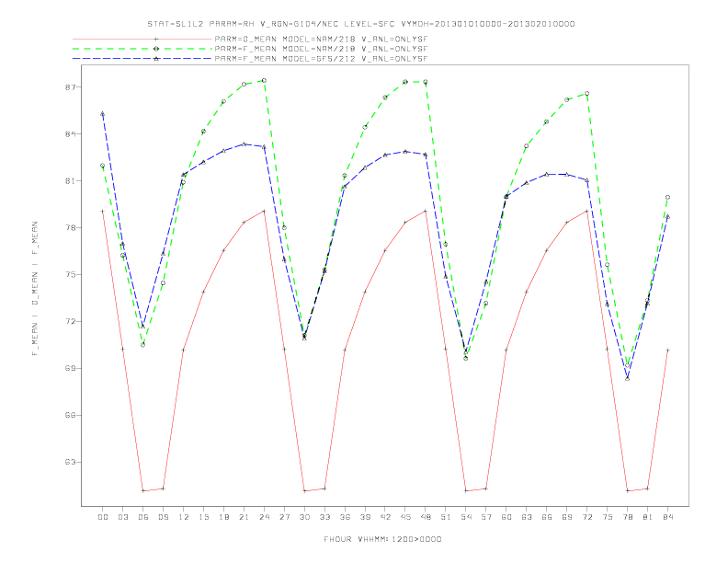Click the 81 tick on the y-axis
Viewport: 728px width, 563px height.
tap(70, 181)
